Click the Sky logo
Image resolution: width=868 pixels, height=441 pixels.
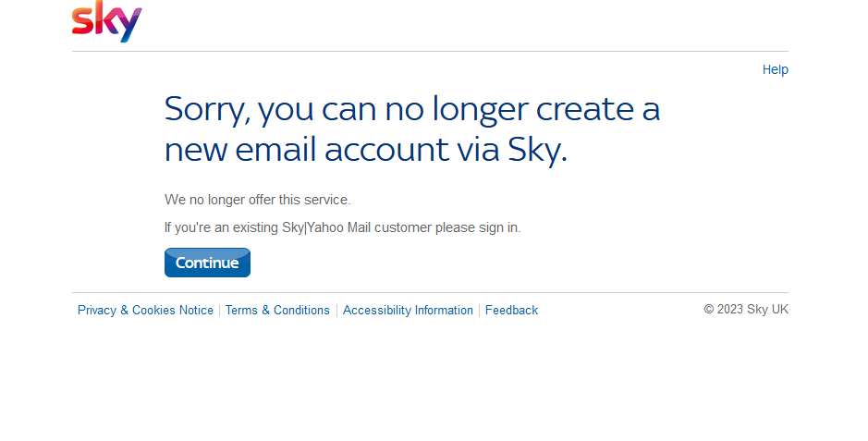106,21
